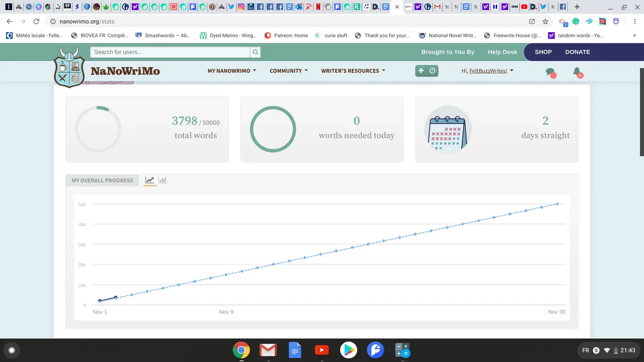Open curie stuff bookmark
The height and width of the screenshot is (362, 644).
[x=331, y=36]
